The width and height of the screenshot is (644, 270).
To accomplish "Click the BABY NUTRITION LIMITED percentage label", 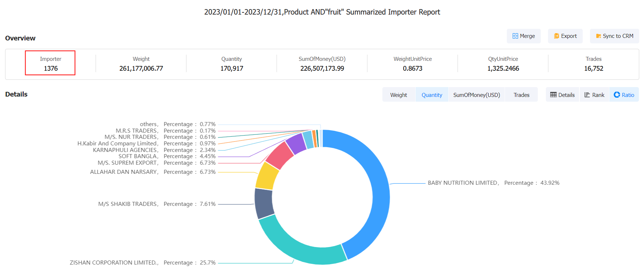I will (493, 183).
